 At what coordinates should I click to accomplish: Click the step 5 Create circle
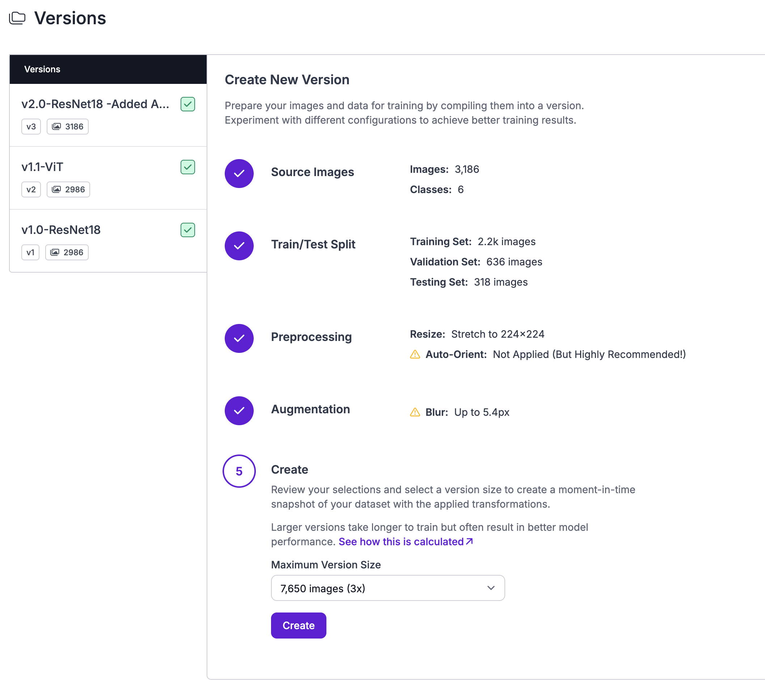(239, 471)
